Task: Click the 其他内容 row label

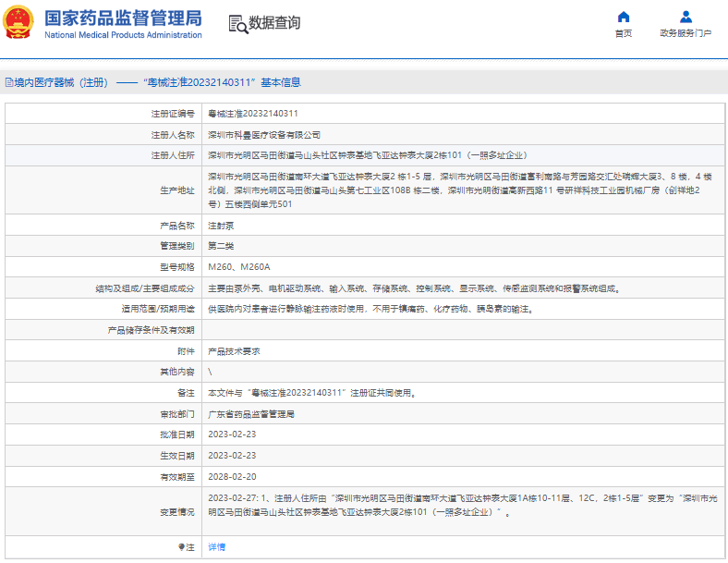Action: click(177, 372)
